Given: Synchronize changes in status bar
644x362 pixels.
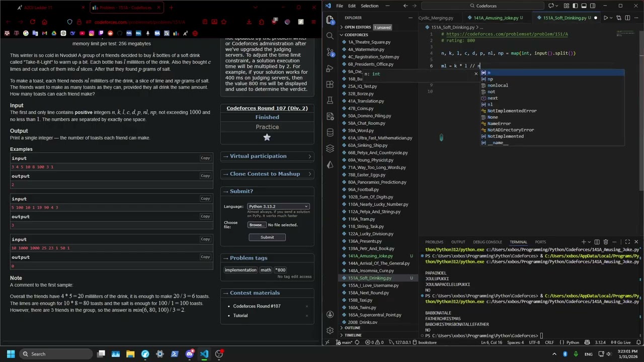Looking at the screenshot, I should tap(357, 342).
